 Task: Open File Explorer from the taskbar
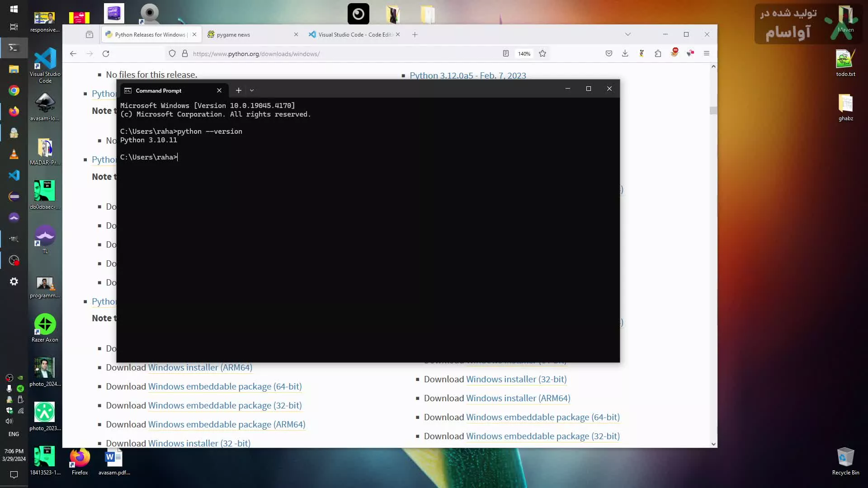point(14,69)
